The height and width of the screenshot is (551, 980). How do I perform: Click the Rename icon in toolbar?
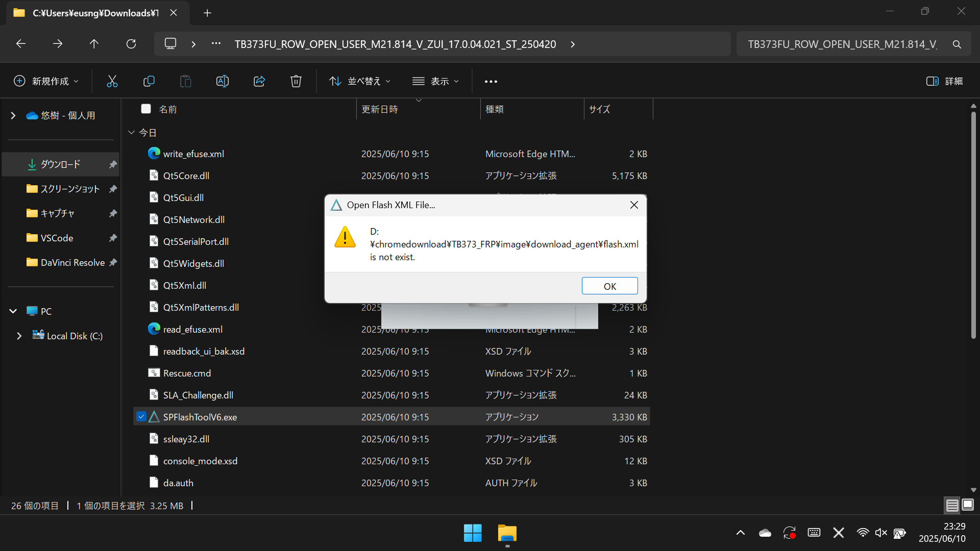click(x=223, y=81)
